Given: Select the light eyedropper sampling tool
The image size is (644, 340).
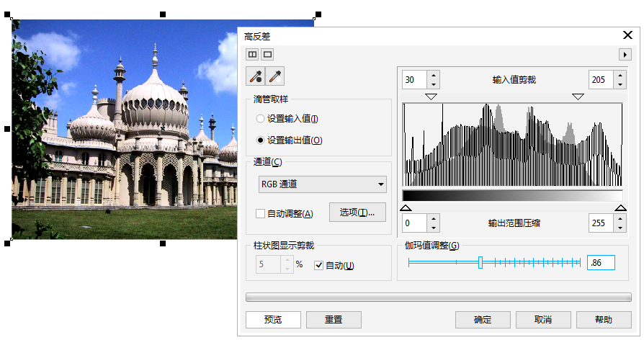Looking at the screenshot, I should 275,77.
